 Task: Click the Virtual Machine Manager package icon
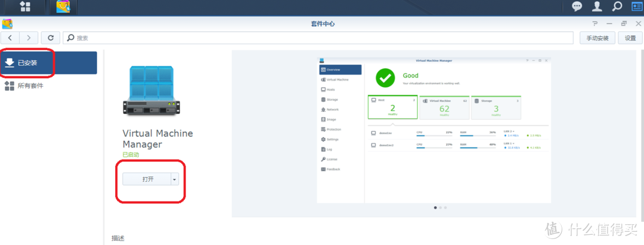click(x=151, y=91)
